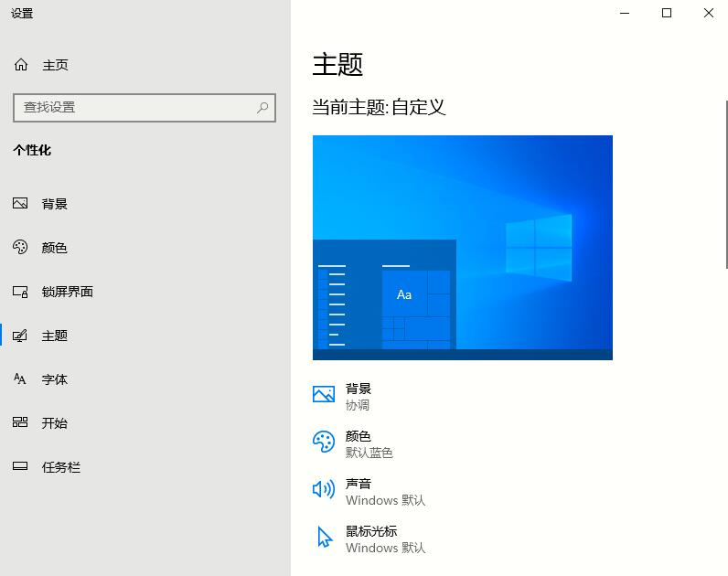Open 鼠标光标 Windows 默认 cursor option

(x=324, y=538)
